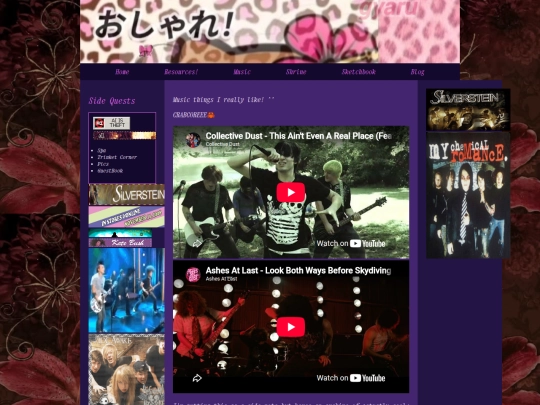Click 'Music things I really like!' text
Image resolution: width=540 pixels, height=405 pixels.
pos(218,100)
